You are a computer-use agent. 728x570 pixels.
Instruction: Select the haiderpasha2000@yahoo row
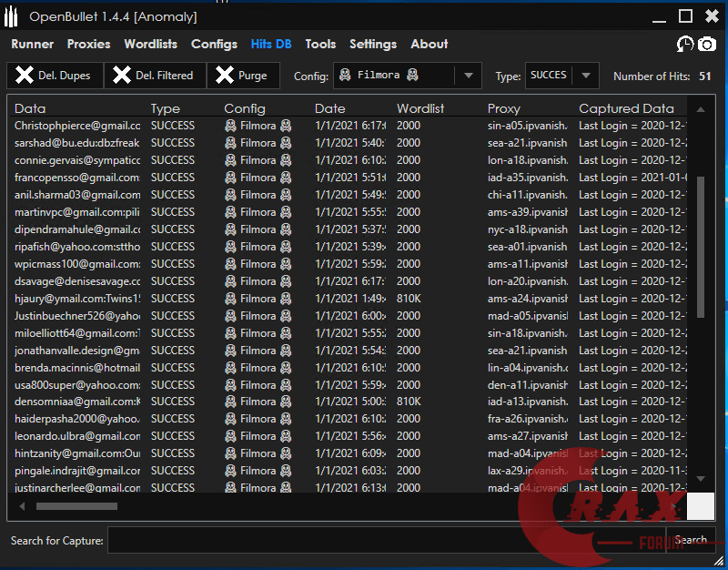[x=349, y=419]
